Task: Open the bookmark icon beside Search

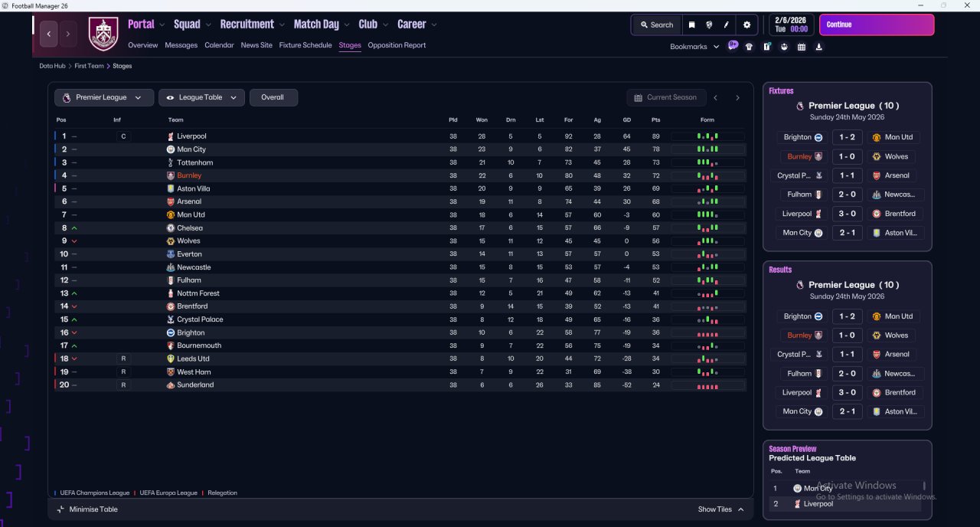Action: click(692, 25)
